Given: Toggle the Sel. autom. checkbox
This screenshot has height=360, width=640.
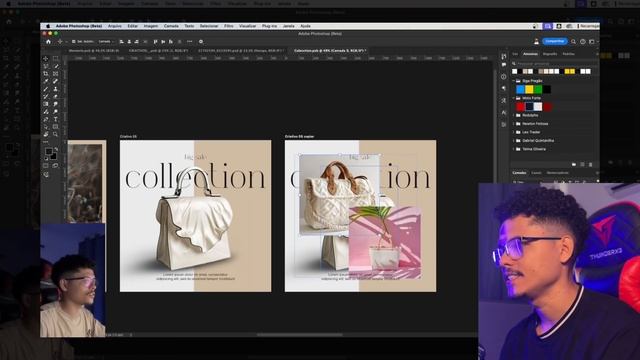Looking at the screenshot, I should (x=73, y=42).
